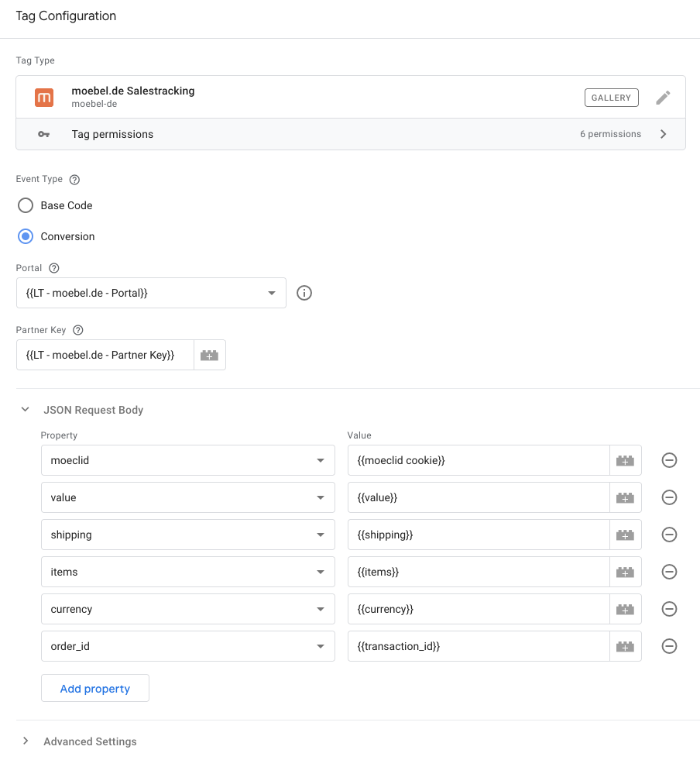Insert variable for moeclid value field

pos(626,460)
